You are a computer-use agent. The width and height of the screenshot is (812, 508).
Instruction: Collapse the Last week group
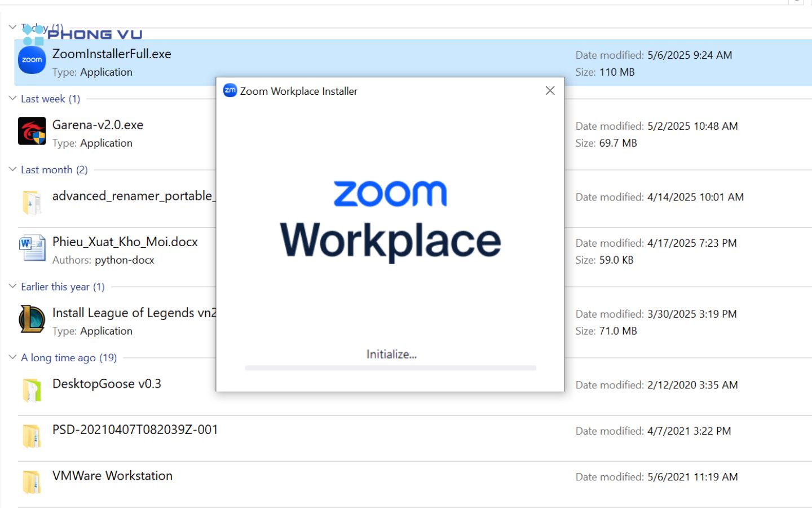coord(12,98)
